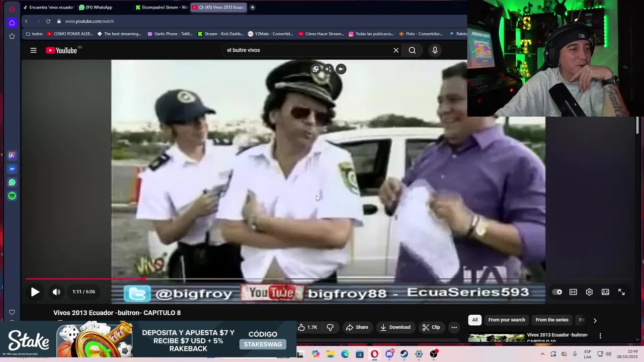Open Opera sidebar bookmarks star
The width and height of the screenshot is (644, 362).
[x=12, y=36]
